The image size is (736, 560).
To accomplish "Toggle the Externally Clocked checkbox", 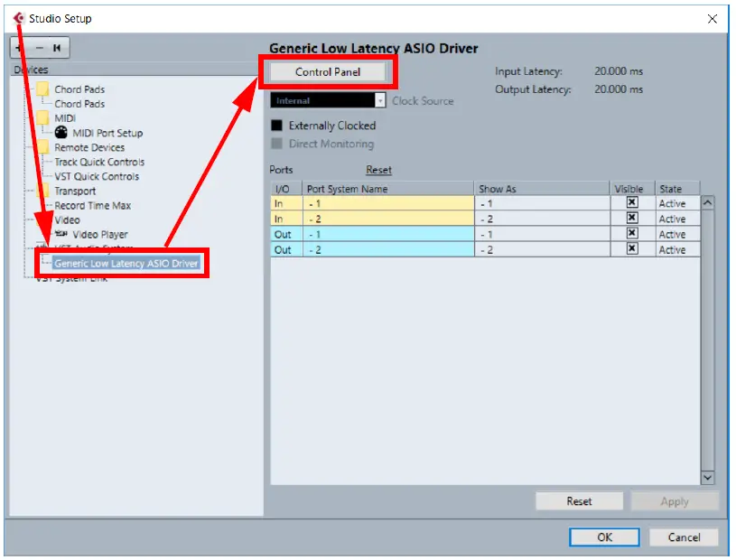I will click(x=277, y=126).
